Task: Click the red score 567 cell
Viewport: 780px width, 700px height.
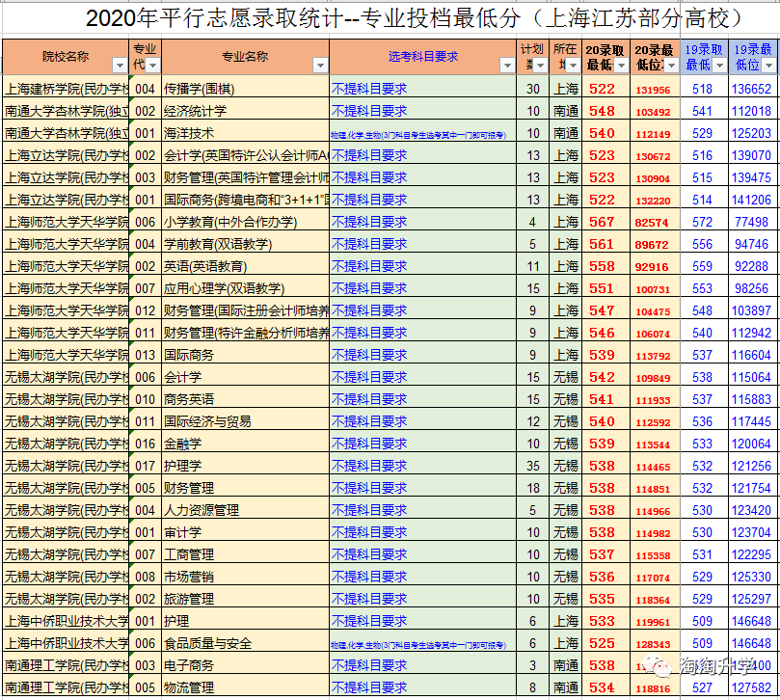Action: click(x=602, y=222)
